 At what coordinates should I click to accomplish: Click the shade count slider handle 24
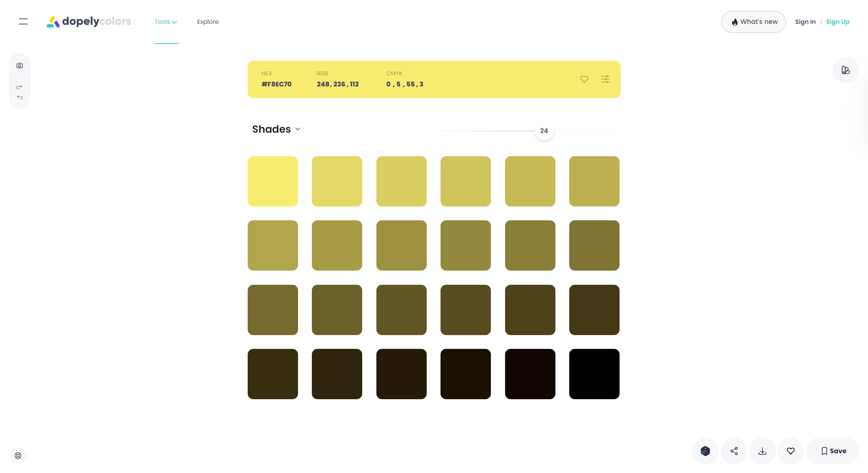544,131
